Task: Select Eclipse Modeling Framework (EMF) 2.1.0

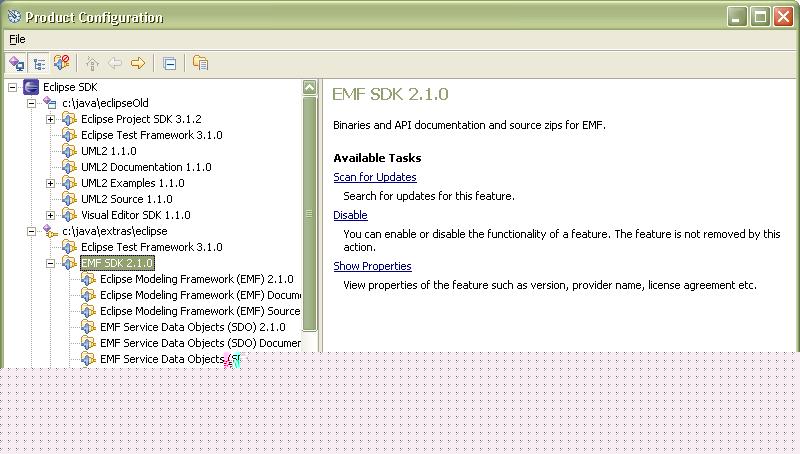Action: [x=197, y=279]
